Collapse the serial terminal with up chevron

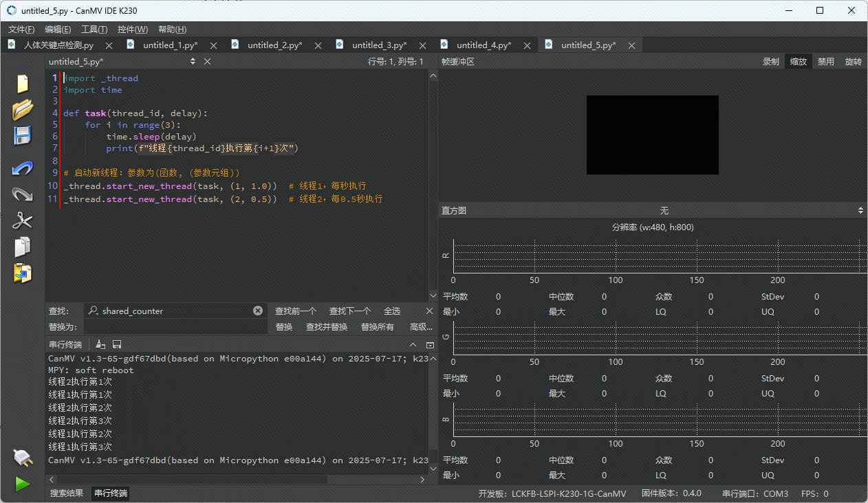click(413, 344)
